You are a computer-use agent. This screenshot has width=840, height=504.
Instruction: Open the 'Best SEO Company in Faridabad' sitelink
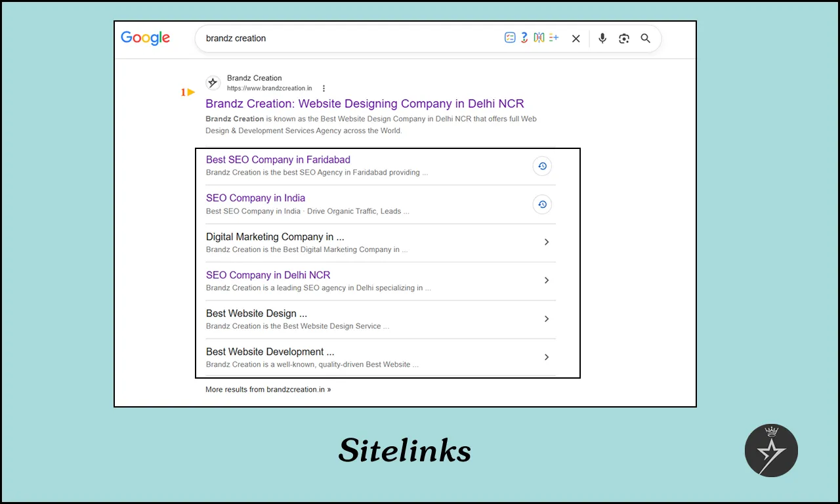278,159
